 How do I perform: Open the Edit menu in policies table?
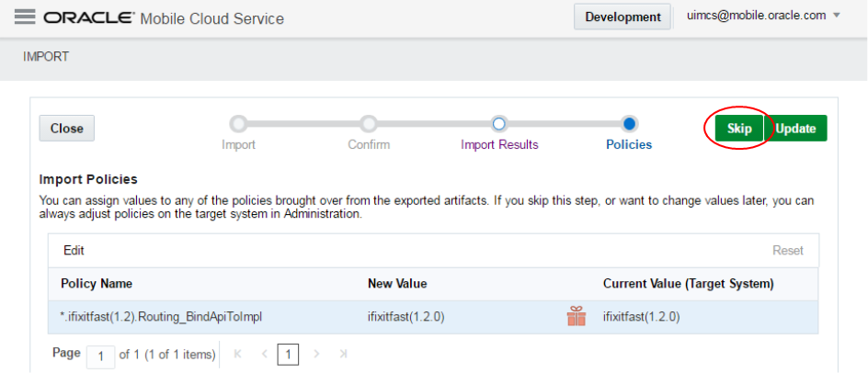point(74,250)
